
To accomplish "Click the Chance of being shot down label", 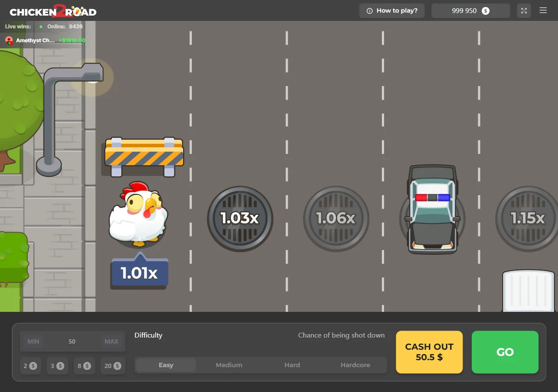I will (x=341, y=335).
